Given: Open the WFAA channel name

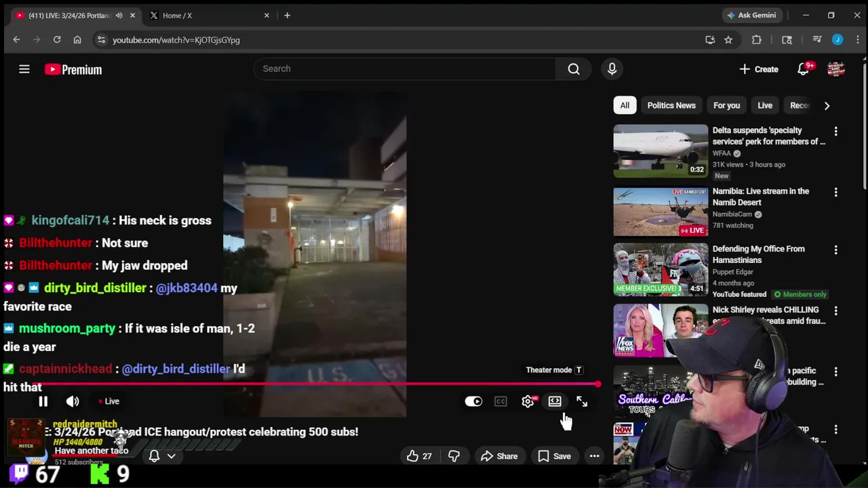Looking at the screenshot, I should pyautogui.click(x=722, y=153).
